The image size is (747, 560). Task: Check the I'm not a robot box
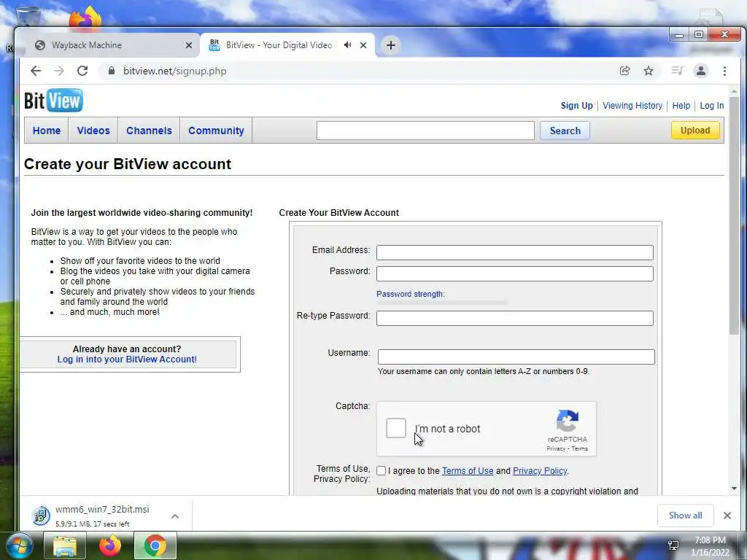396,428
